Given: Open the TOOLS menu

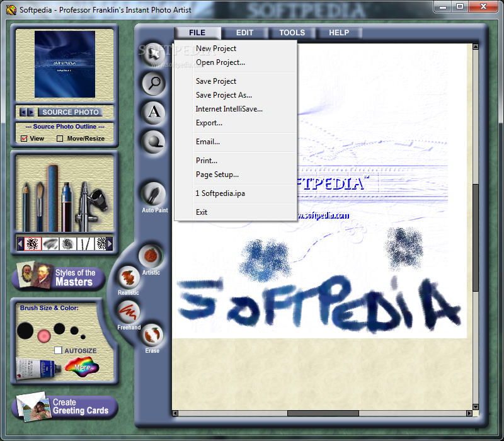Looking at the screenshot, I should [x=292, y=33].
